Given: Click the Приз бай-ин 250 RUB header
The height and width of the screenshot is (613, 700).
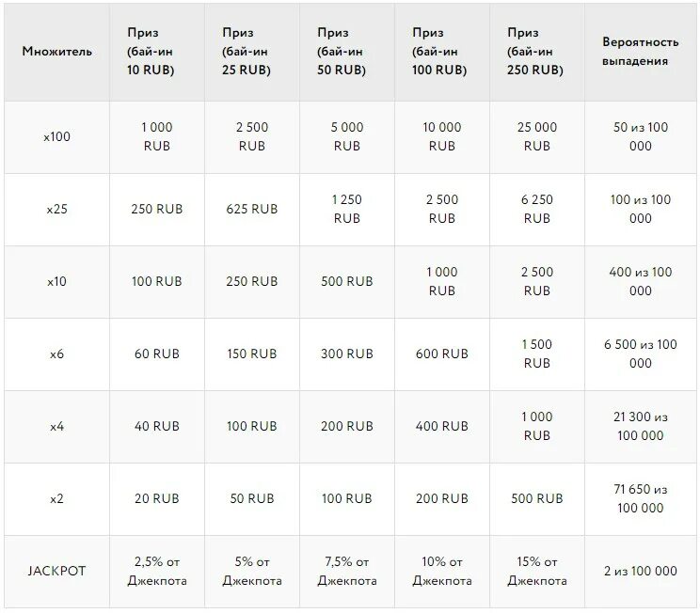Looking at the screenshot, I should point(536,52).
